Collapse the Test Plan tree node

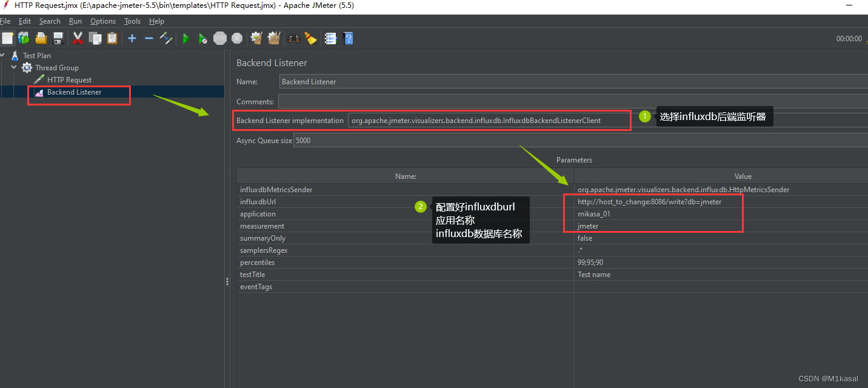pos(3,55)
